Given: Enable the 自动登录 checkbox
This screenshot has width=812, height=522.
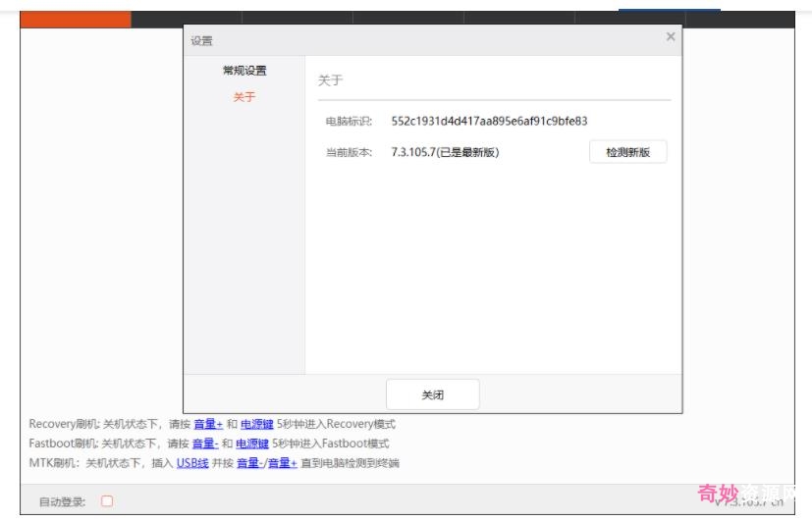Looking at the screenshot, I should click(107, 501).
